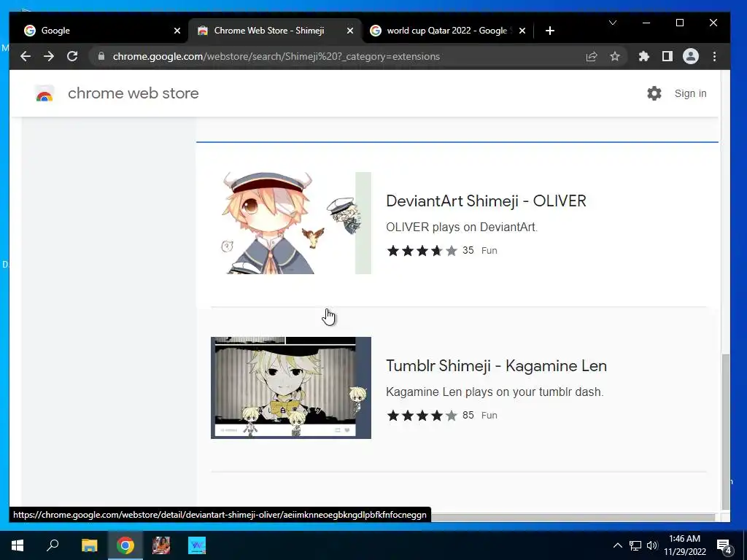Screen dimensions: 747x560
Task: Open File Explorer from the taskbar
Action: [89, 545]
